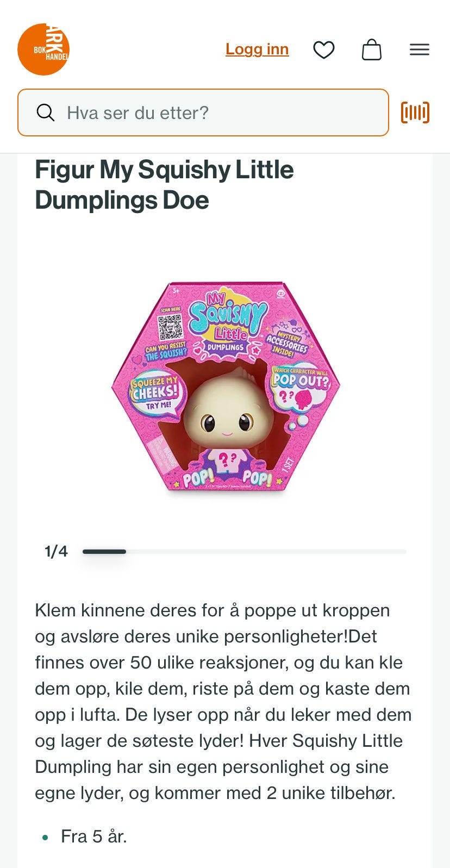This screenshot has height=868, width=450.
Task: Open the ARK Bokhandel home logo
Action: pyautogui.click(x=43, y=49)
